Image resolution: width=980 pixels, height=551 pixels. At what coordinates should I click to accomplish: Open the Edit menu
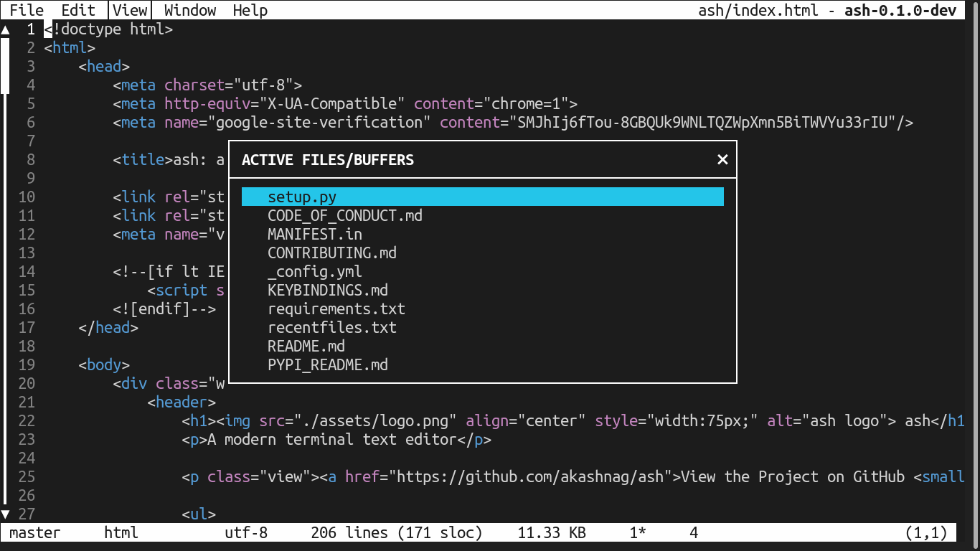coord(77,10)
